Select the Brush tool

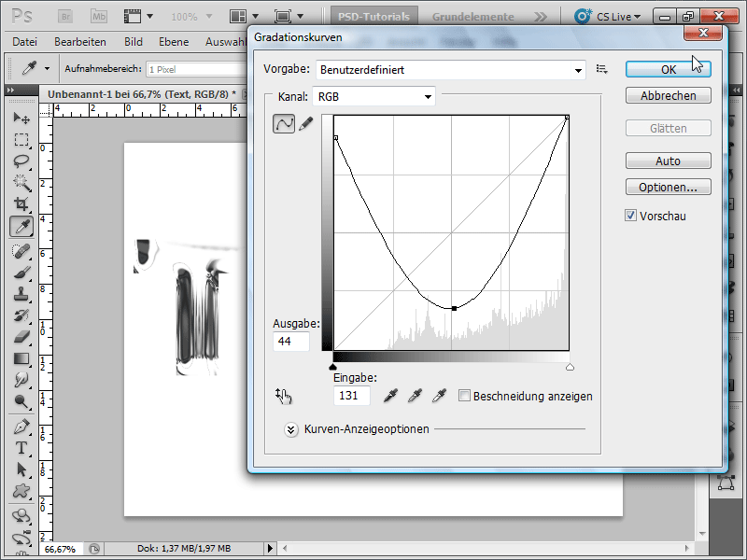pyautogui.click(x=21, y=273)
